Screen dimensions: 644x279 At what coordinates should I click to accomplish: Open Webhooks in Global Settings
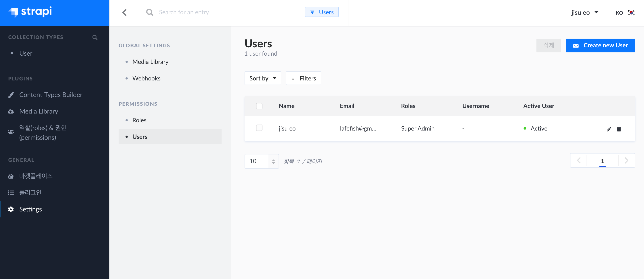(146, 78)
